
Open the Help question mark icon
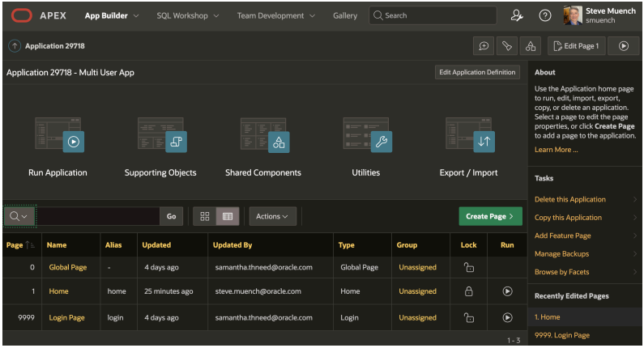pos(545,15)
